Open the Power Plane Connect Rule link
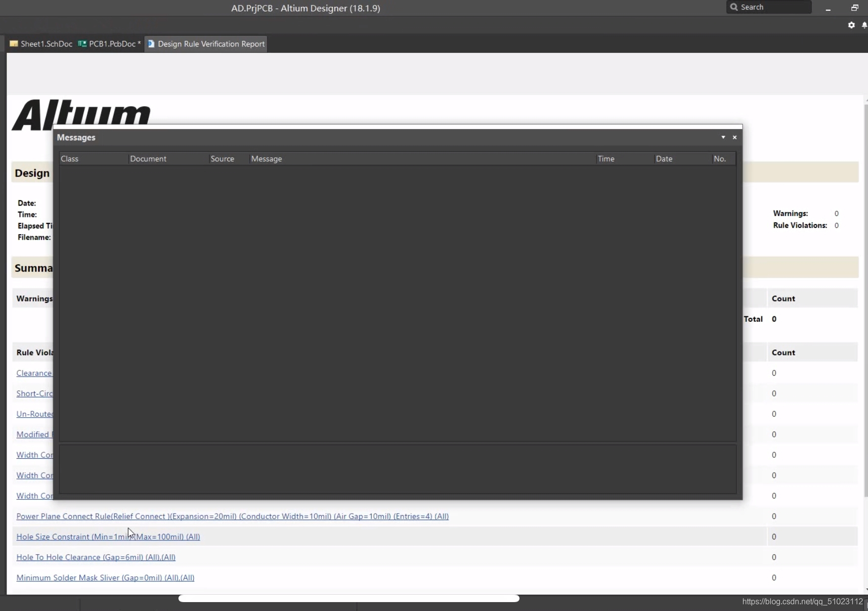Screen dimensions: 868x611 [x=232, y=516]
